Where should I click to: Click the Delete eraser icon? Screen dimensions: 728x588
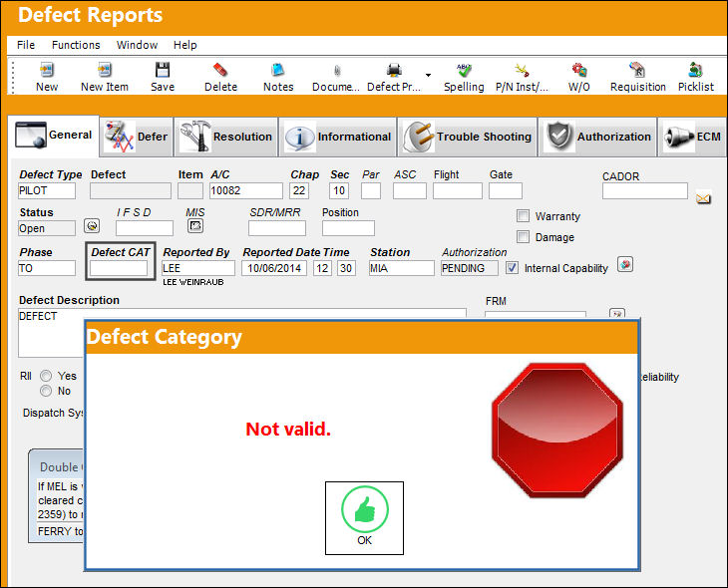click(220, 70)
